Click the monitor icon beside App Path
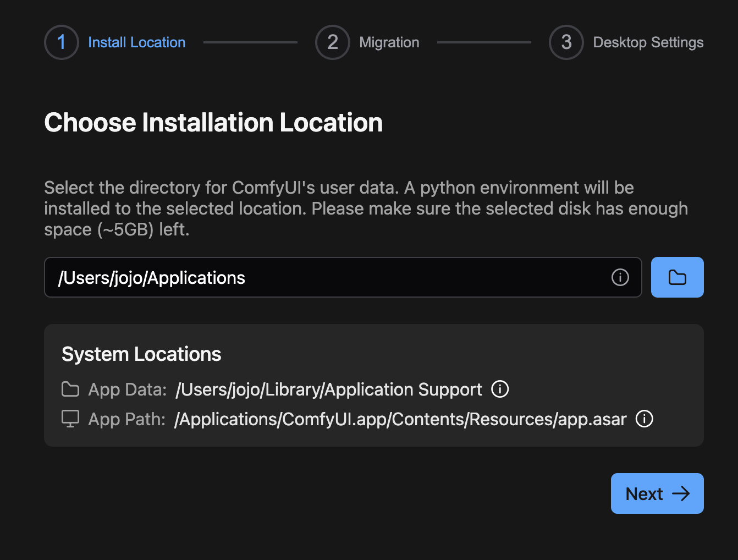Screen dimensions: 738x560 pos(70,419)
